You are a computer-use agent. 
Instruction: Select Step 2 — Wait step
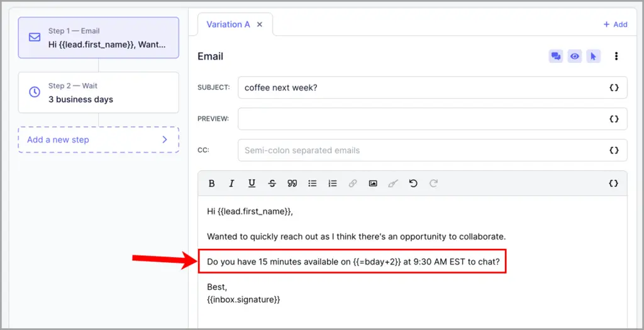(x=99, y=92)
